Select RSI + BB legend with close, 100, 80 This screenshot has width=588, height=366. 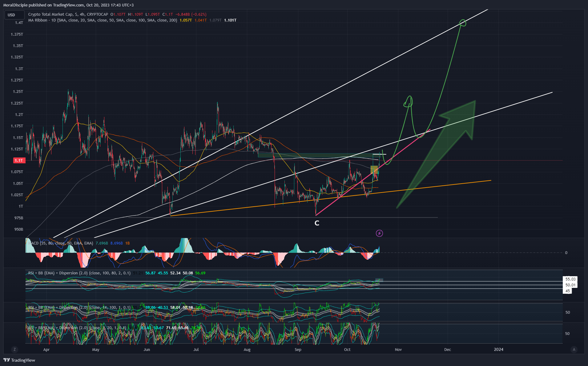tap(79, 273)
